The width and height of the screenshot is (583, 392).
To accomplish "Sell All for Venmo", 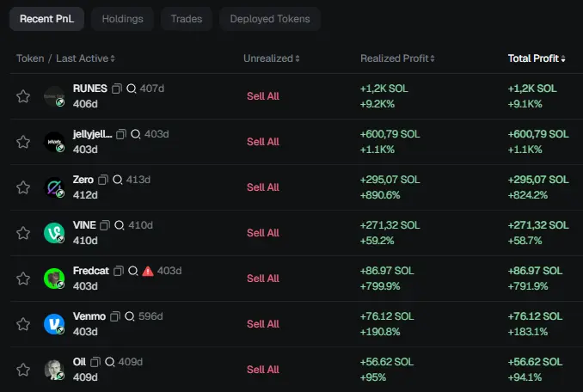I will pos(263,324).
